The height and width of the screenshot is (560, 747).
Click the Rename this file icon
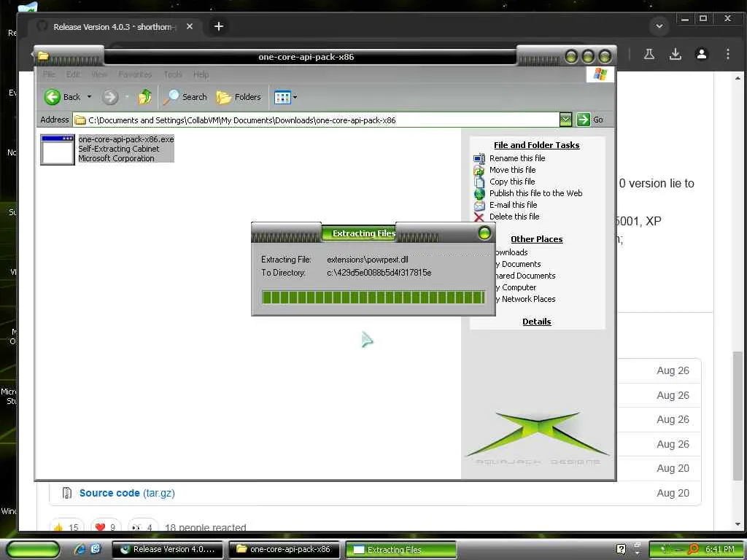click(x=479, y=158)
